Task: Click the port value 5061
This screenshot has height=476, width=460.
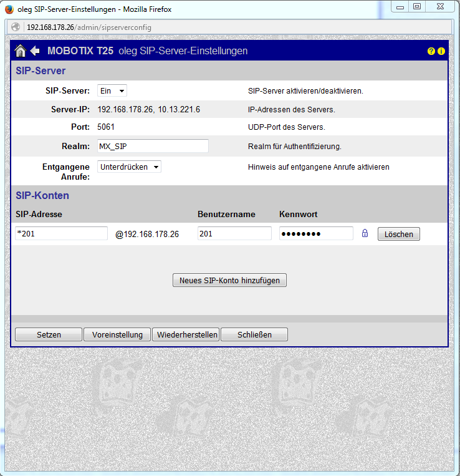Action: pyautogui.click(x=106, y=127)
